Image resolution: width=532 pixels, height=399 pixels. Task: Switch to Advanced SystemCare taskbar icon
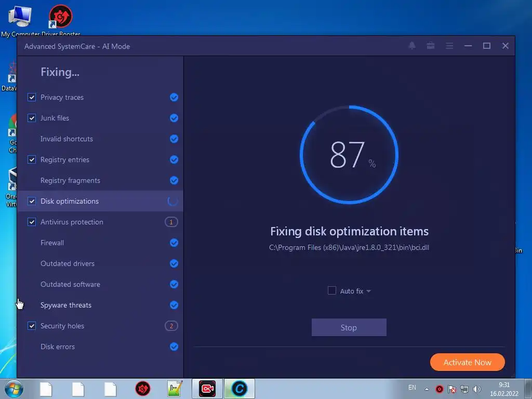(x=239, y=389)
